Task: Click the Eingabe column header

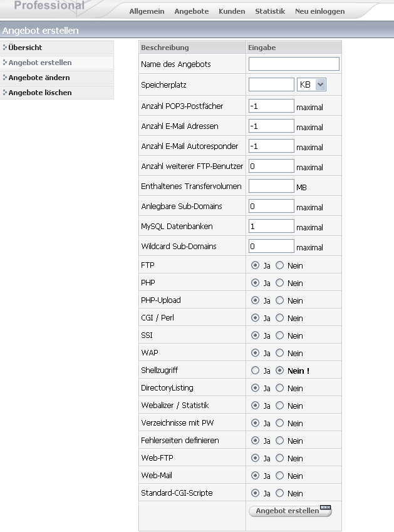Action: pyautogui.click(x=294, y=48)
